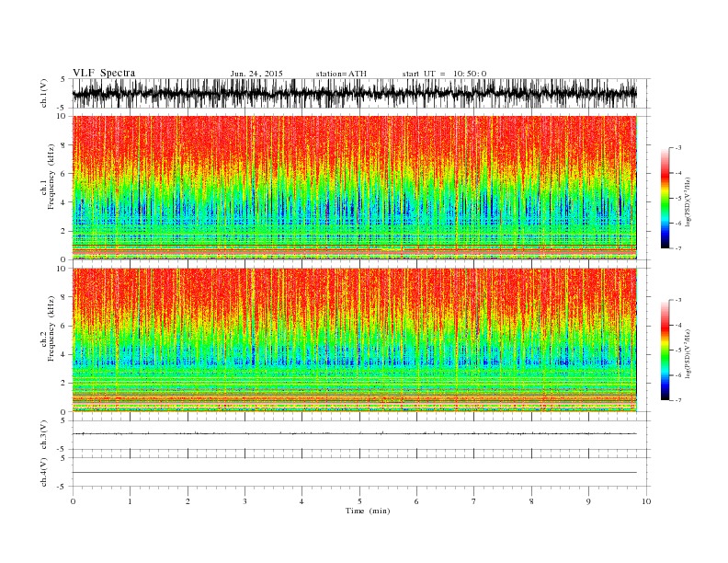This screenshot has width=728, height=563.
Task: Select the date text "Jun. 24, 2015"
Action: pos(256,74)
